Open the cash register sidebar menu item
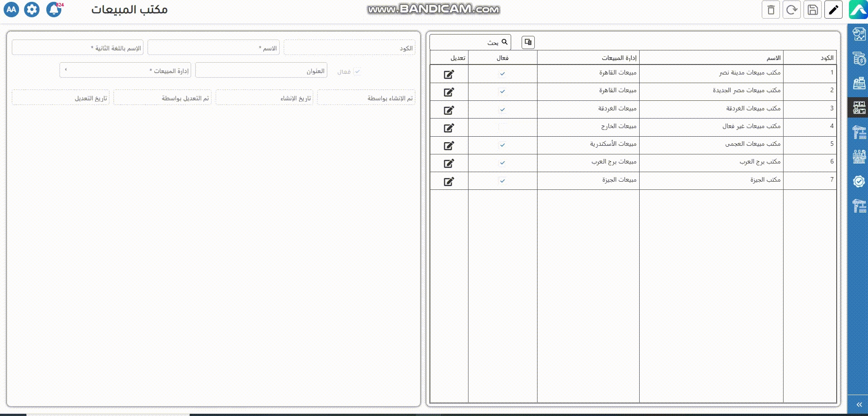Viewport: 868px width, 416px height. point(859,83)
